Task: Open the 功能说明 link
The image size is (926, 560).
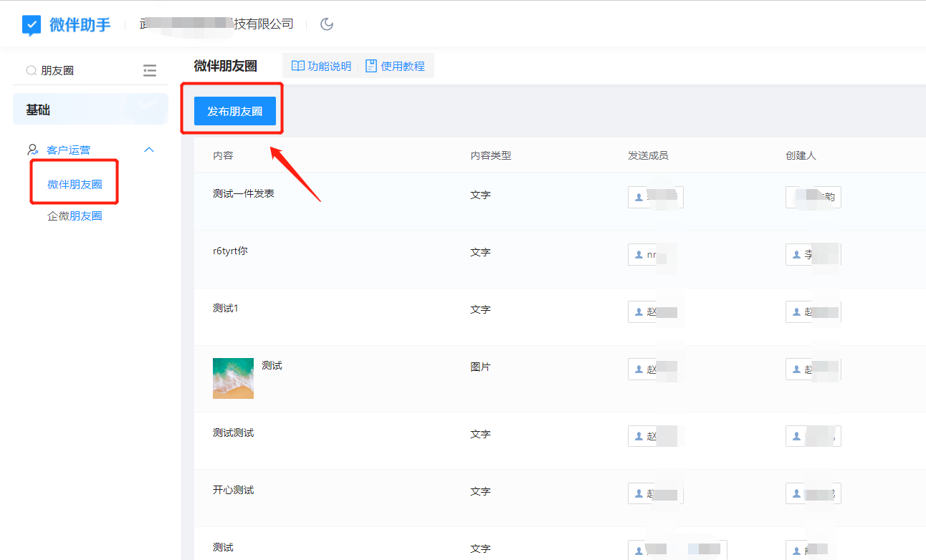Action: 321,66
